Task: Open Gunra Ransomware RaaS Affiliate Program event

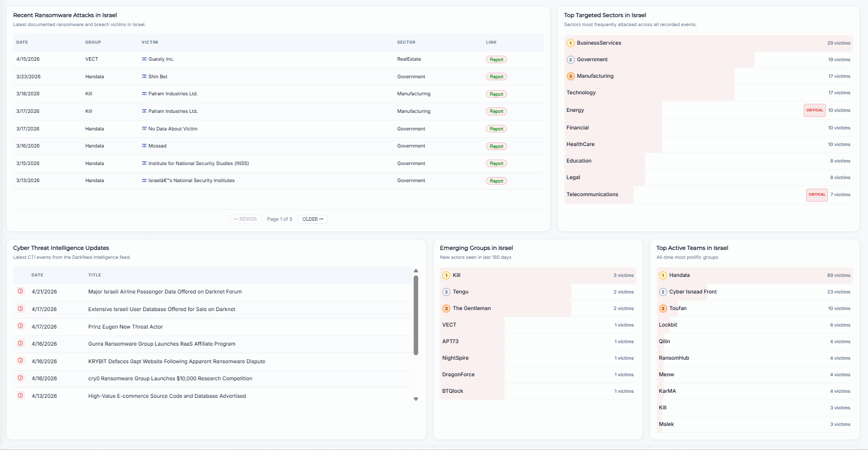Action: pyautogui.click(x=162, y=344)
